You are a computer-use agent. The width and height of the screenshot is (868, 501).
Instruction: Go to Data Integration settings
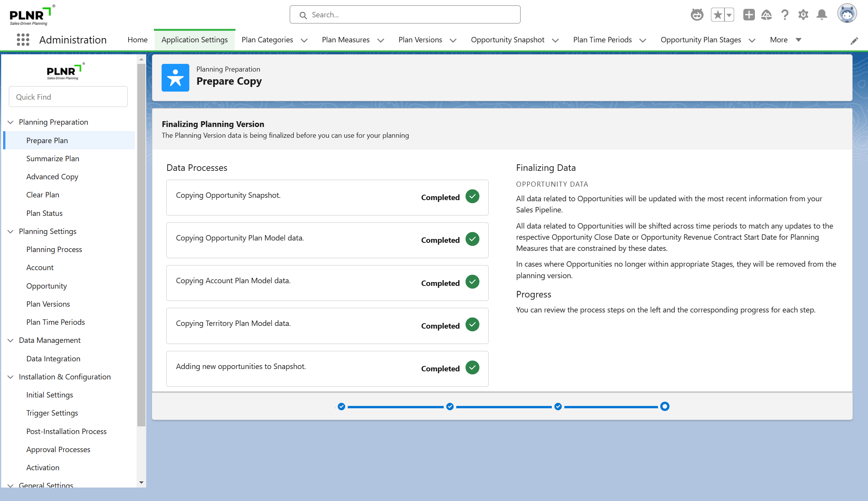[53, 359]
